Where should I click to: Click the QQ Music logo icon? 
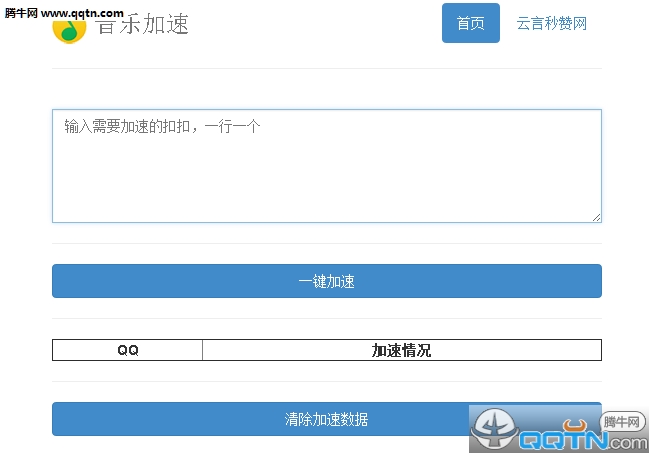point(69,29)
